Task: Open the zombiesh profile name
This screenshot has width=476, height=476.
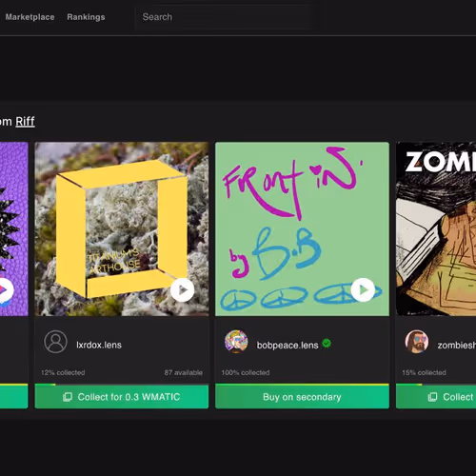Action: (x=457, y=346)
